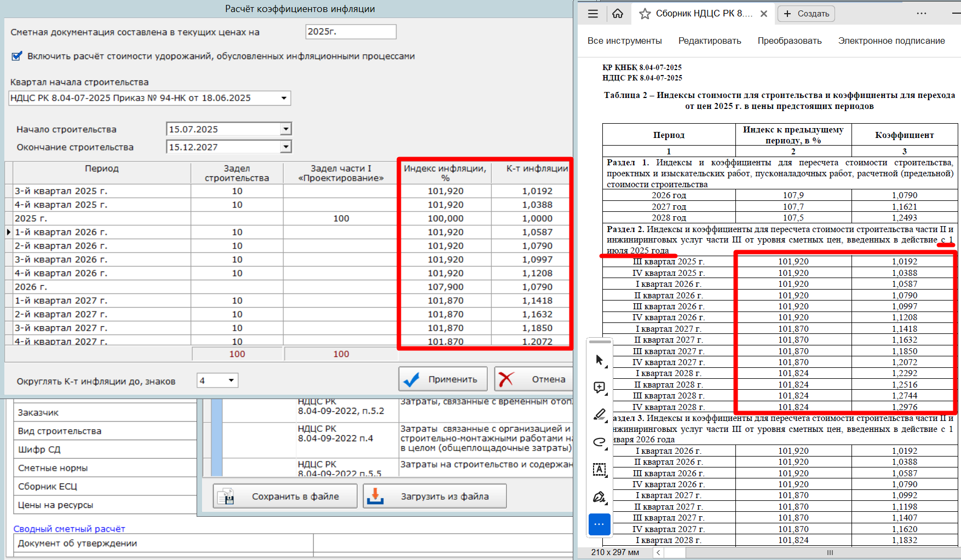Toggle inflation cost calculation checkbox
Image resolution: width=961 pixels, height=560 pixels.
[x=17, y=56]
